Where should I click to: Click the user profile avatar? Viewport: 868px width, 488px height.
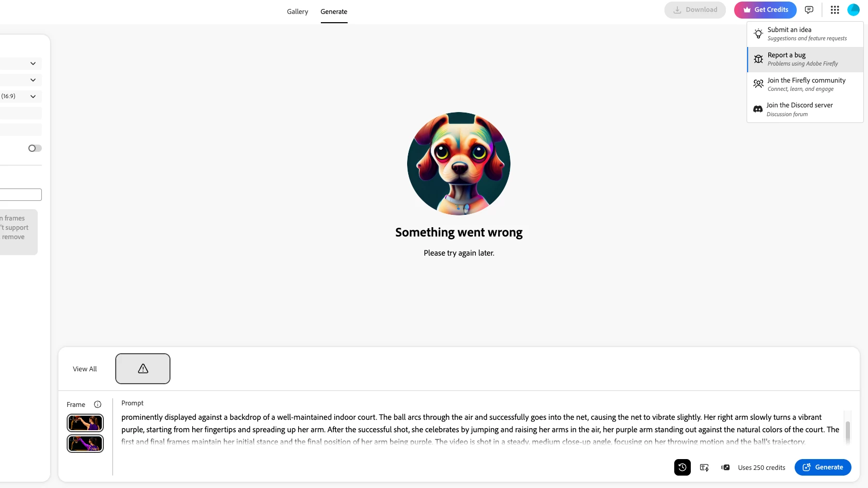[854, 10]
